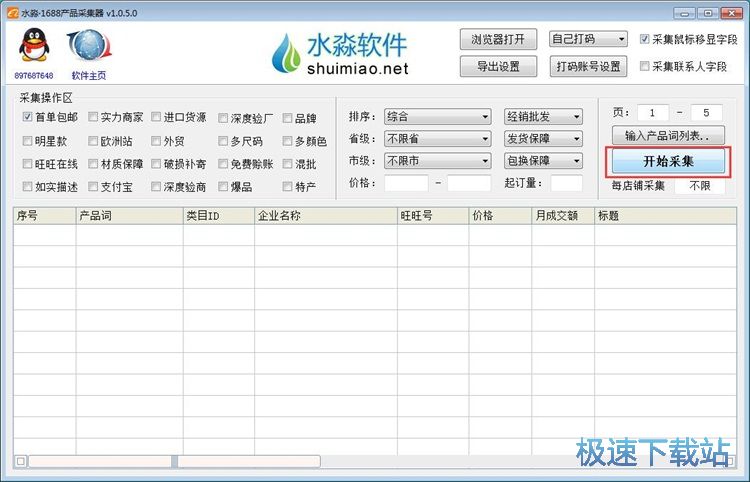This screenshot has width=750, height=482.
Task: Click the 软件主页 link text
Action: (x=89, y=76)
